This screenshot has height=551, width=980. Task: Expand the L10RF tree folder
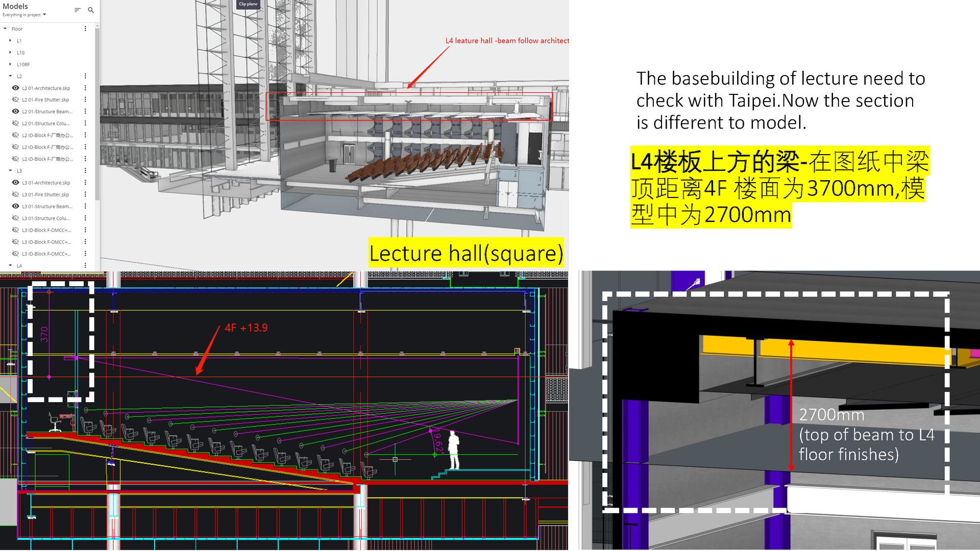(10, 65)
